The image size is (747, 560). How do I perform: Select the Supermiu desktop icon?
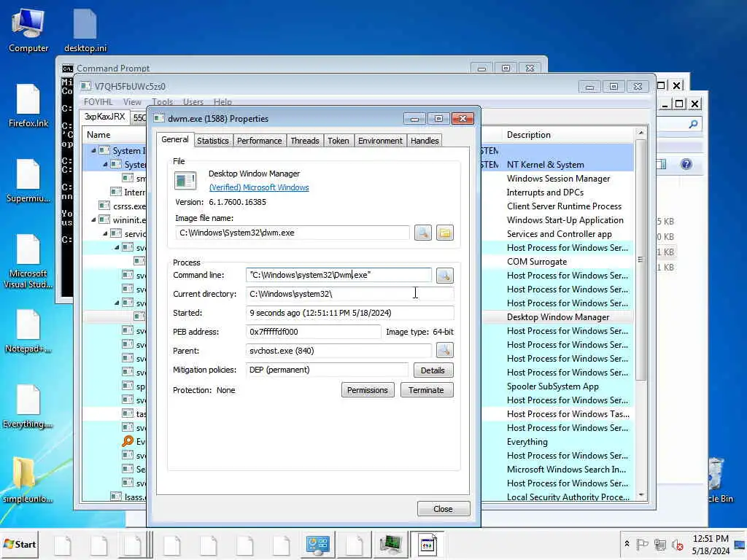(28, 181)
